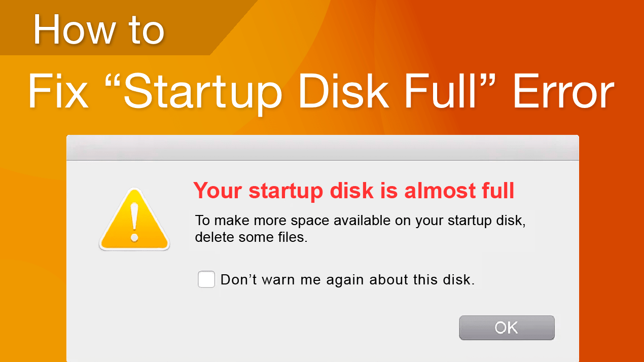This screenshot has width=644, height=362.
Task: Click the word "Error" in the white title
Action: tap(563, 92)
